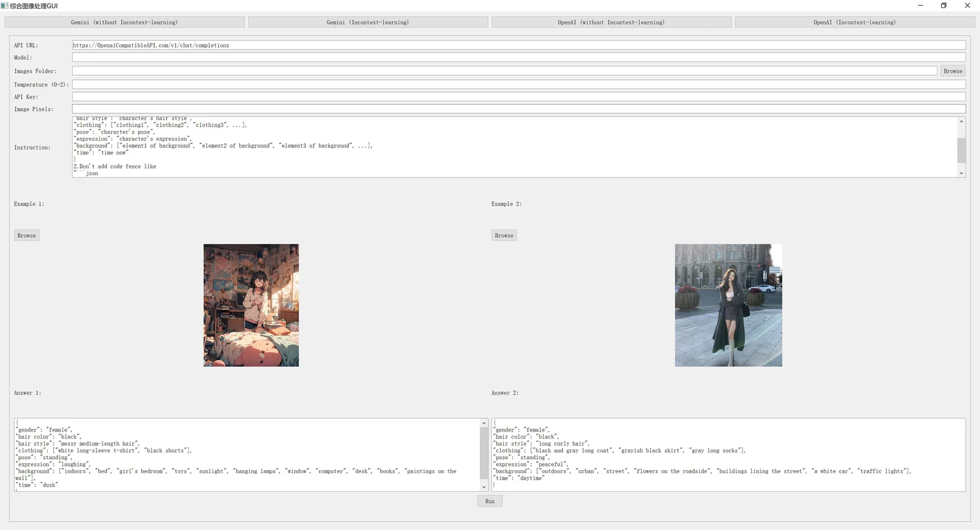Click the Answer 1 scrollbar thumb
This screenshot has height=530, width=980.
[x=484, y=453]
